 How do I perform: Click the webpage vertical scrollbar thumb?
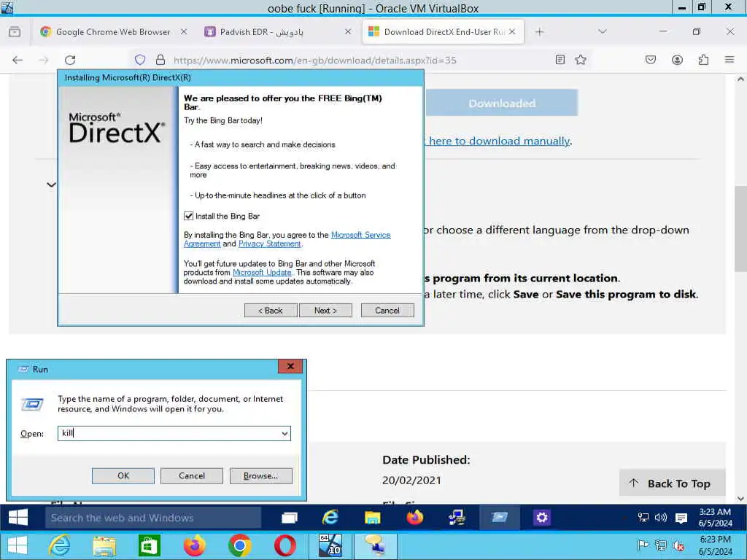[740, 228]
